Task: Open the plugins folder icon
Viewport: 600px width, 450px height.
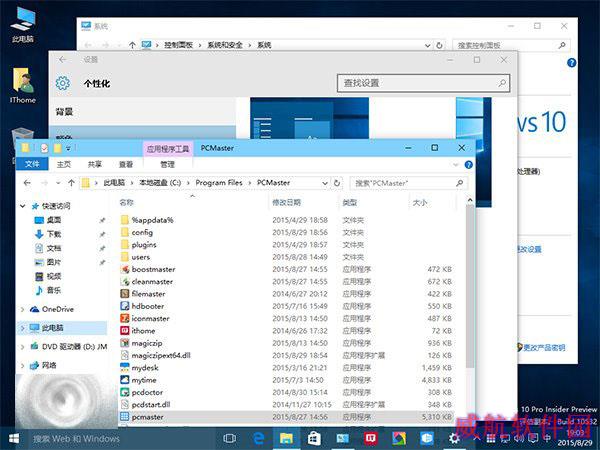Action: 125,245
